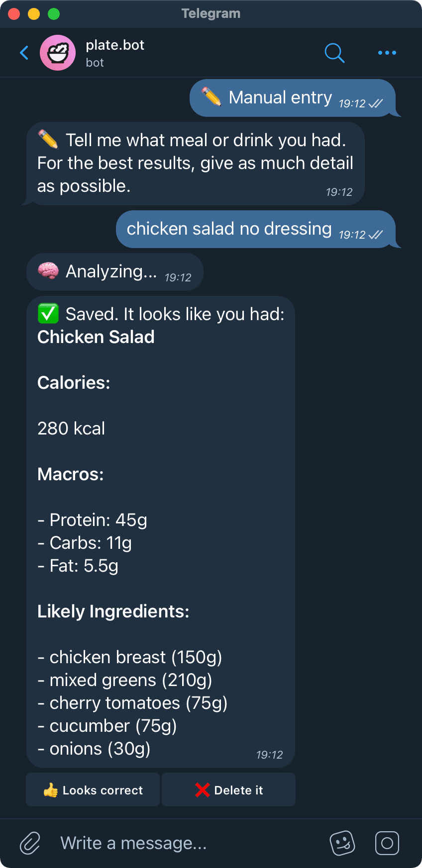Search within this chat

point(334,53)
